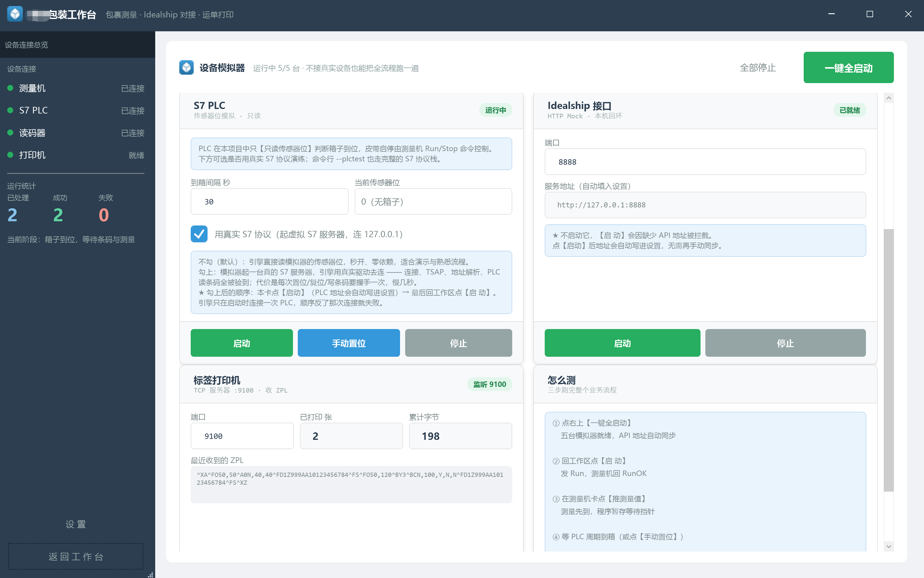The image size is (924, 578).
Task: Select 打印机 in device list
Action: [x=76, y=155]
